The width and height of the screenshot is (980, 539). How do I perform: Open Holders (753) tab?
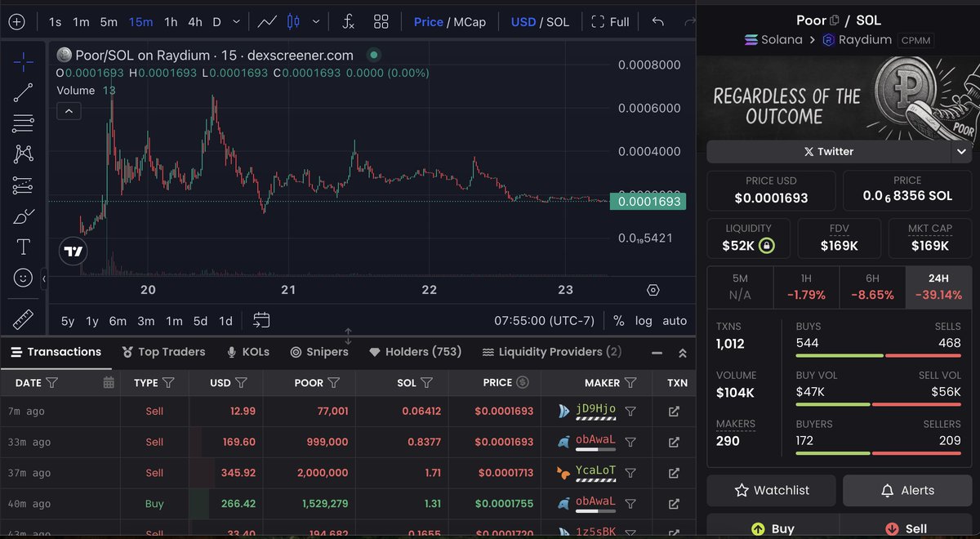(x=415, y=352)
